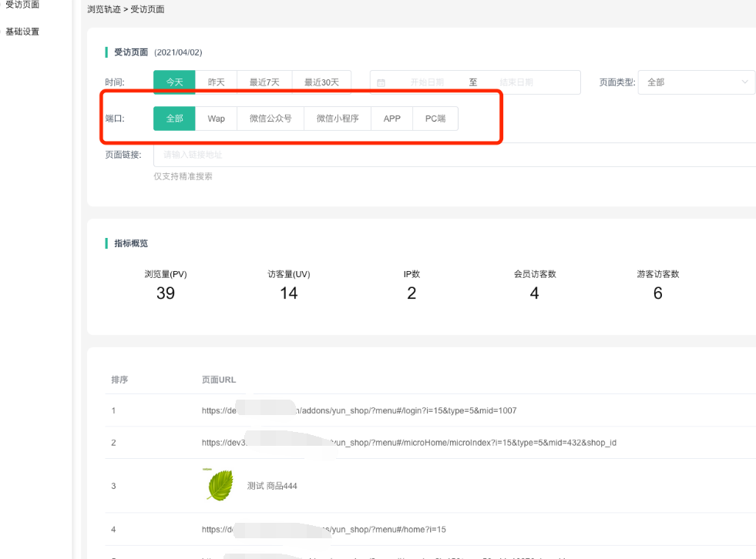This screenshot has height=559, width=756.
Task: Click the calendar icon in date range
Action: pos(381,82)
